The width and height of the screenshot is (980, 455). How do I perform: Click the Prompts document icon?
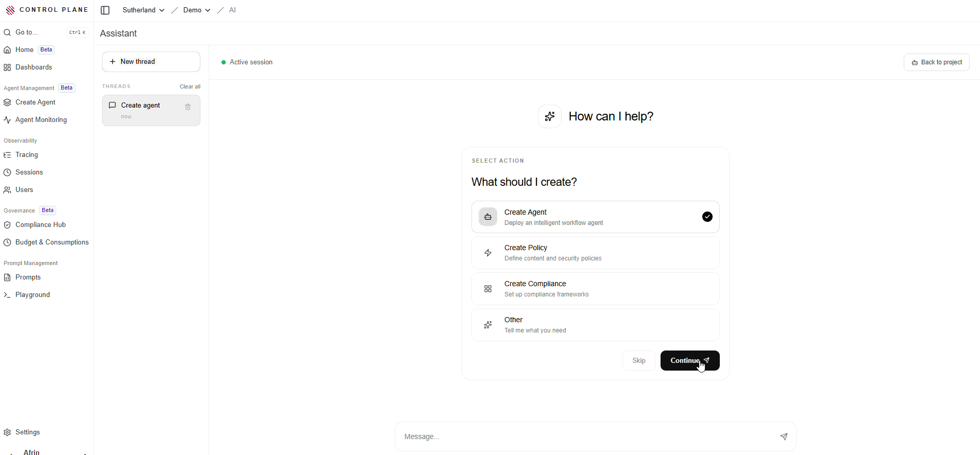click(x=7, y=277)
